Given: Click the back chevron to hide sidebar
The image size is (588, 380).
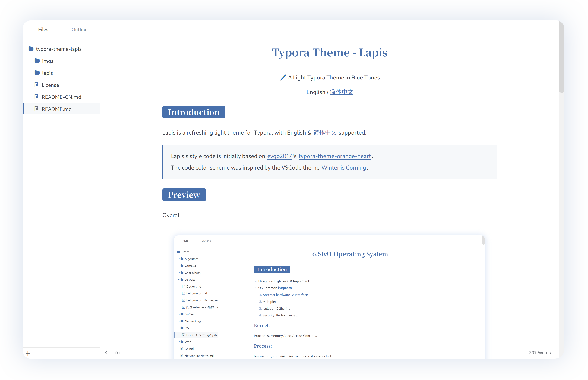Looking at the screenshot, I should point(106,352).
